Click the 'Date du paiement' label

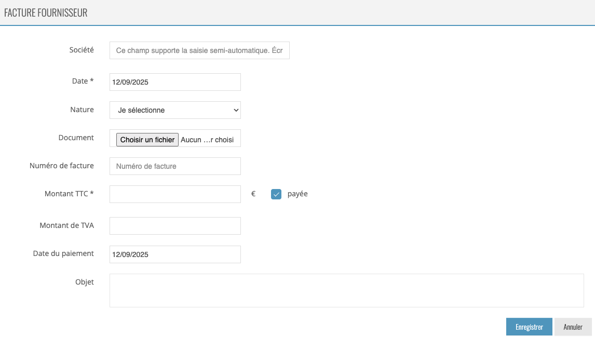63,253
